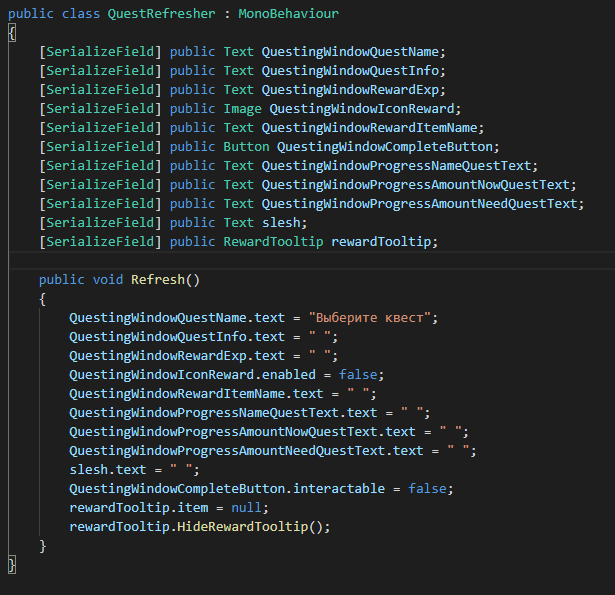Click the HideRewardTooltip method call

[x=242, y=527]
